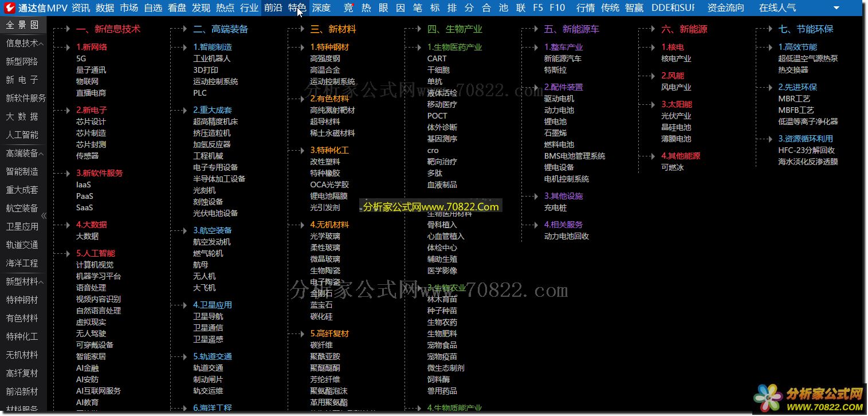Open the 发现 menu
868x416 pixels.
[x=201, y=8]
